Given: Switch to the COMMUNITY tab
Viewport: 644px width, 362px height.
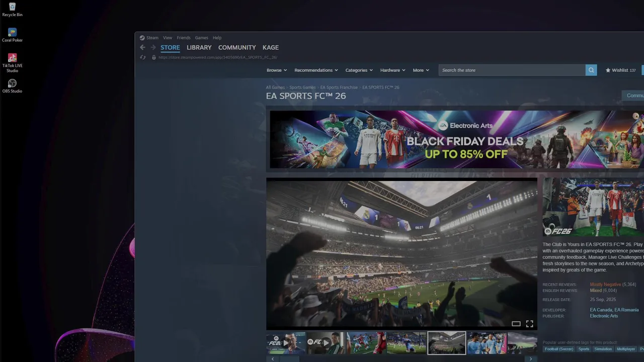Looking at the screenshot, I should [x=237, y=48].
